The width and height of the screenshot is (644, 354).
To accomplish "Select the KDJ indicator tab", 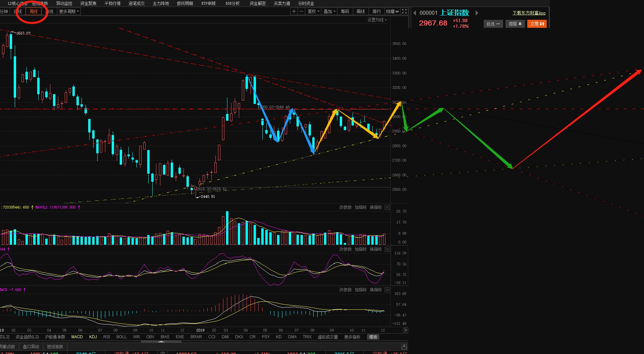I will [x=93, y=337].
